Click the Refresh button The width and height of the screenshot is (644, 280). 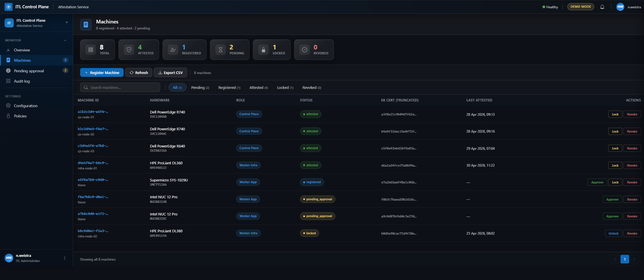(x=139, y=73)
